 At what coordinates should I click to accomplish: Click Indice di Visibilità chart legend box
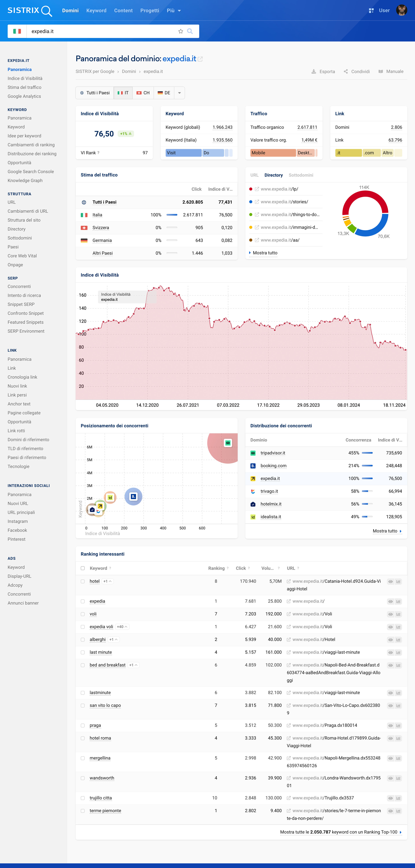pyautogui.click(x=127, y=297)
